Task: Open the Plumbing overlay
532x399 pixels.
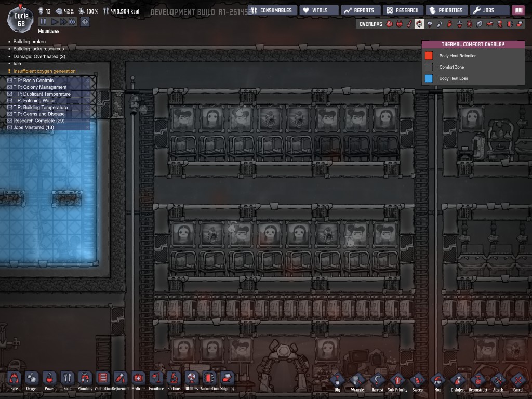Action: pyautogui.click(x=440, y=24)
